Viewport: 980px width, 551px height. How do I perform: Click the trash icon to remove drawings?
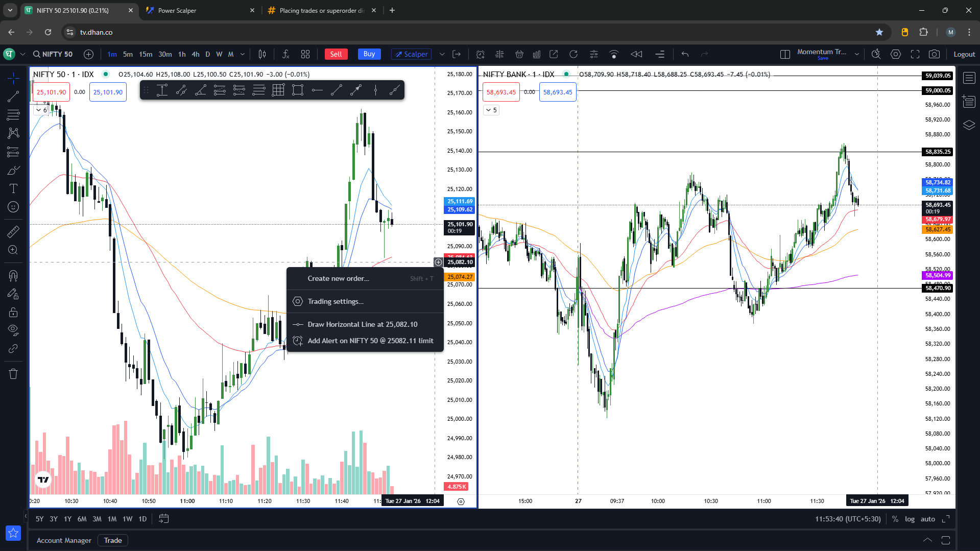click(x=13, y=374)
